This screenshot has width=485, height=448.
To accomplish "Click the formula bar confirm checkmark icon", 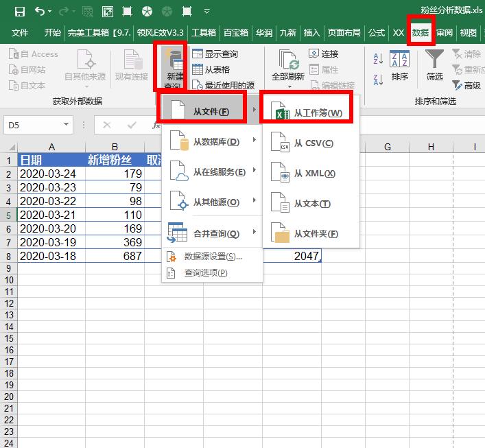I will click(x=132, y=125).
